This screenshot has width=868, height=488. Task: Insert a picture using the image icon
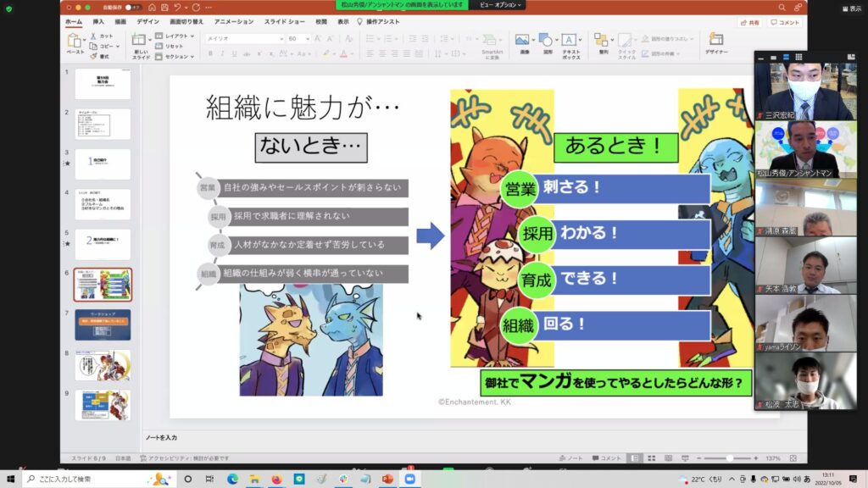click(522, 40)
